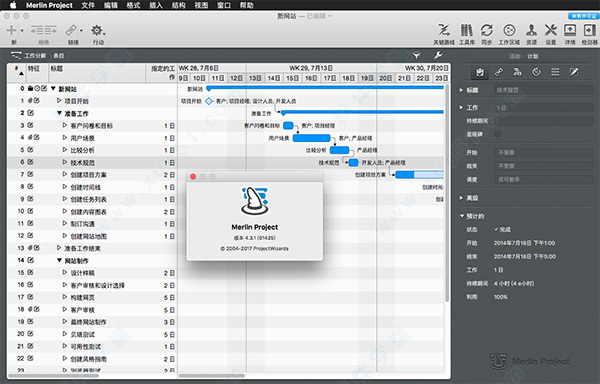This screenshot has height=384, width=600.
Task: Open the workspace (工作区域) circle icon
Action: tap(509, 30)
